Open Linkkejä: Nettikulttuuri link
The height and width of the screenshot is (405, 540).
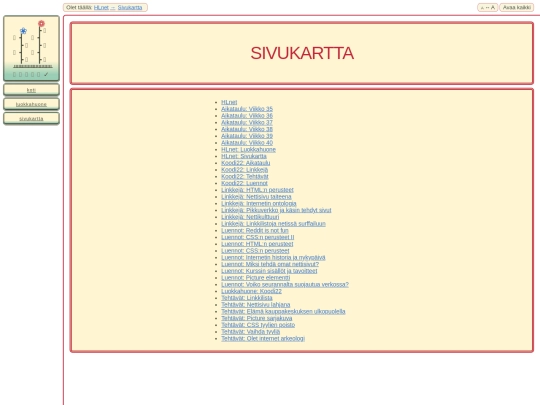coord(250,217)
